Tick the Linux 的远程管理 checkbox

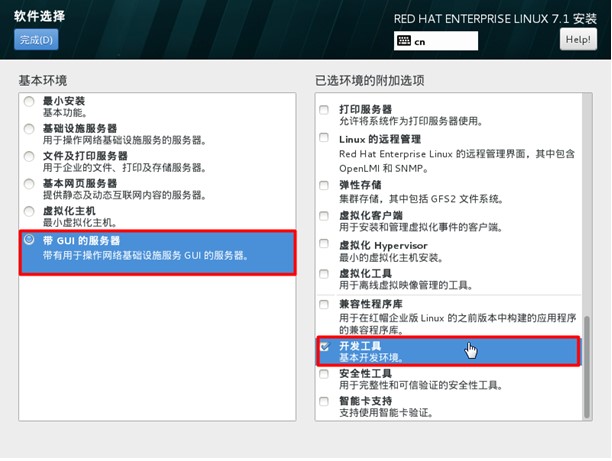point(324,139)
